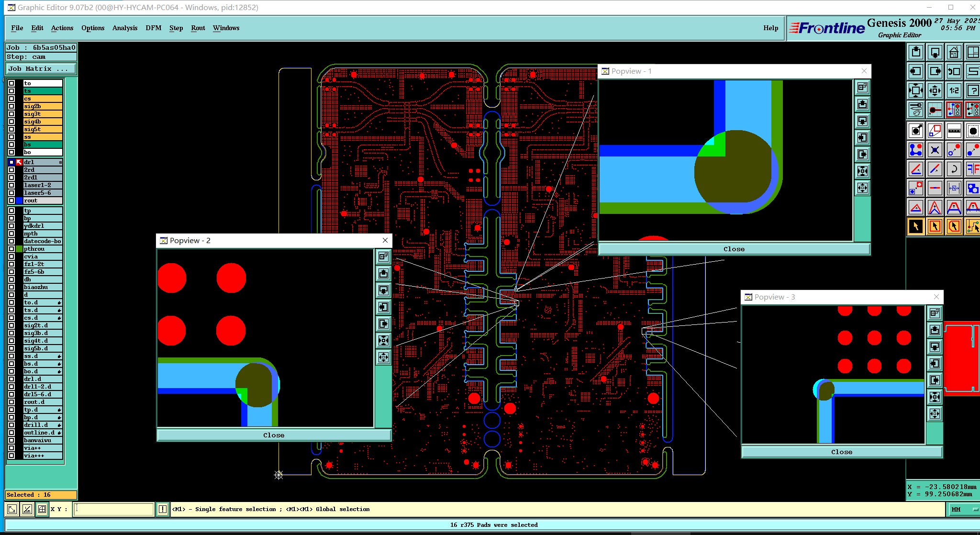
Task: Click the delete feature X icon
Action: tap(935, 150)
